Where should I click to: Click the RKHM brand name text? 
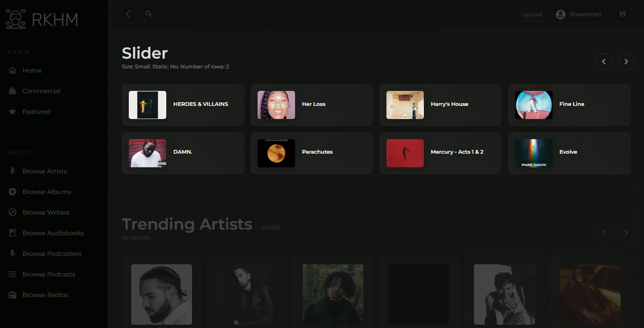(55, 20)
